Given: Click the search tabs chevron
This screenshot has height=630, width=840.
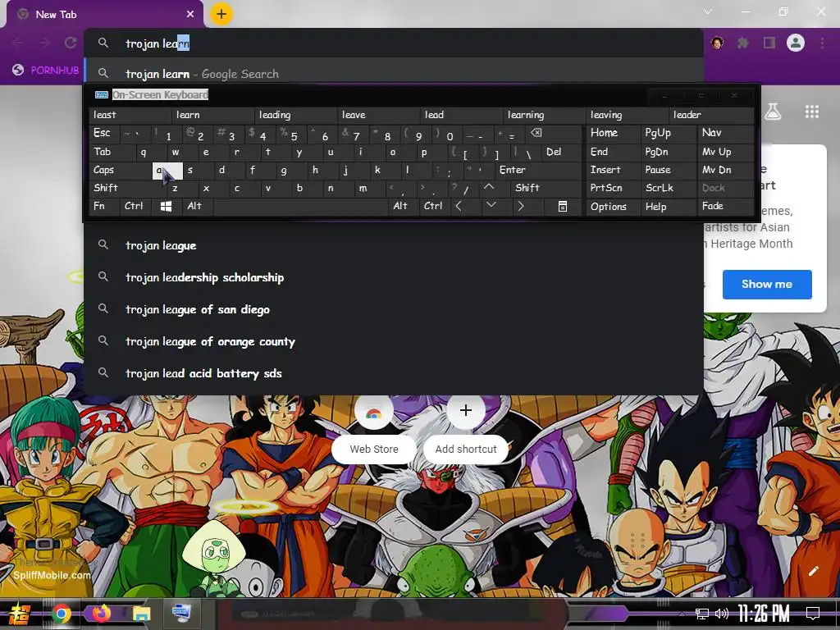Looking at the screenshot, I should click(708, 11).
